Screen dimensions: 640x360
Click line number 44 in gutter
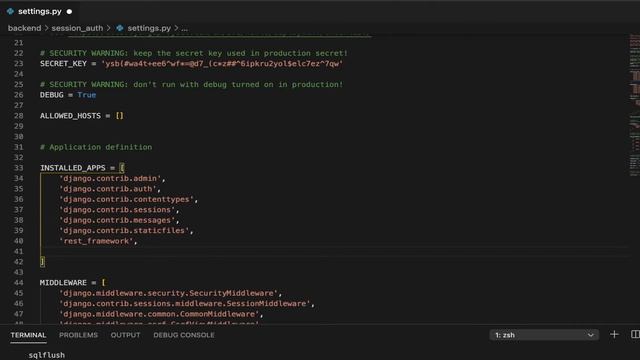[19, 282]
